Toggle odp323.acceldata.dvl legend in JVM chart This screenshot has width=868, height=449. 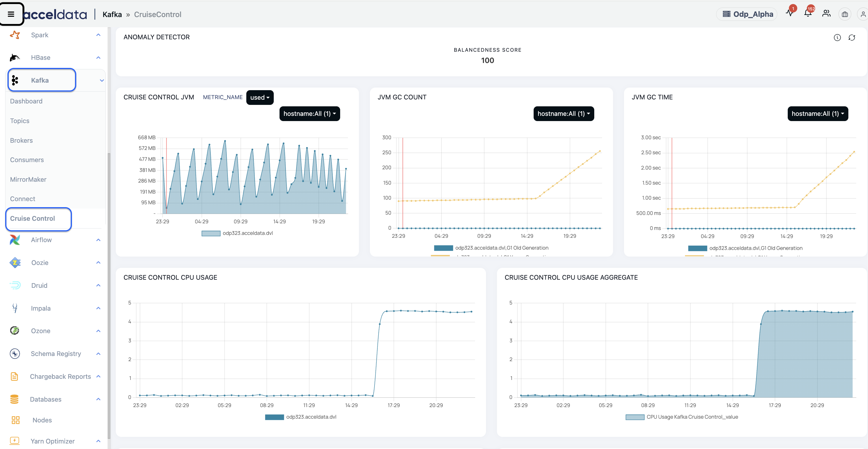pyautogui.click(x=237, y=233)
